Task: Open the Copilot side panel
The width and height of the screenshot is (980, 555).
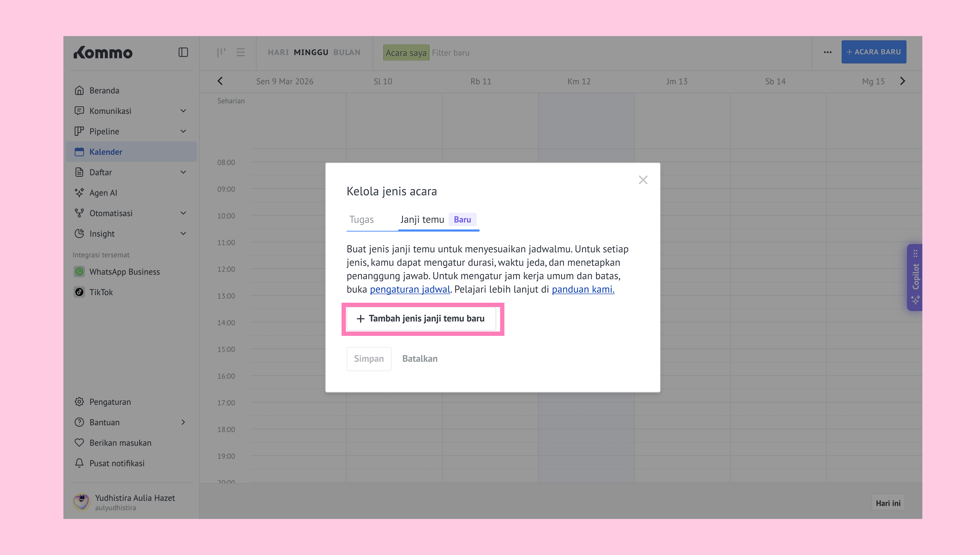Action: 915,277
